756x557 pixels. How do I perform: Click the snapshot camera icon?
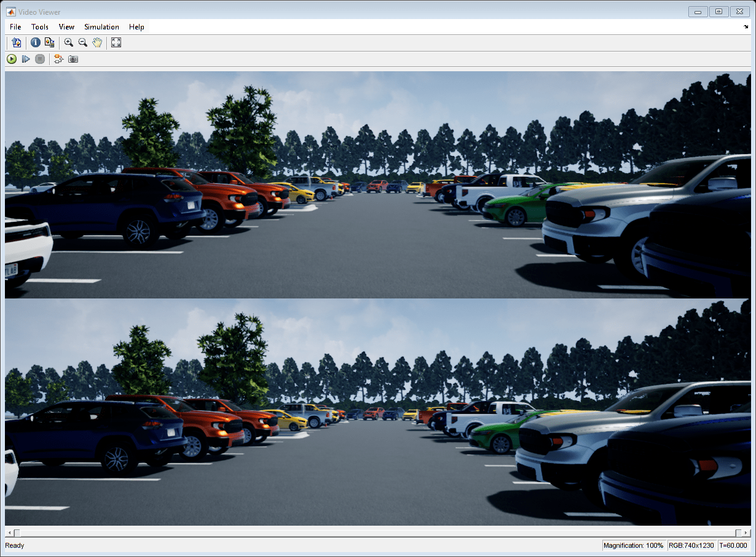click(x=73, y=59)
